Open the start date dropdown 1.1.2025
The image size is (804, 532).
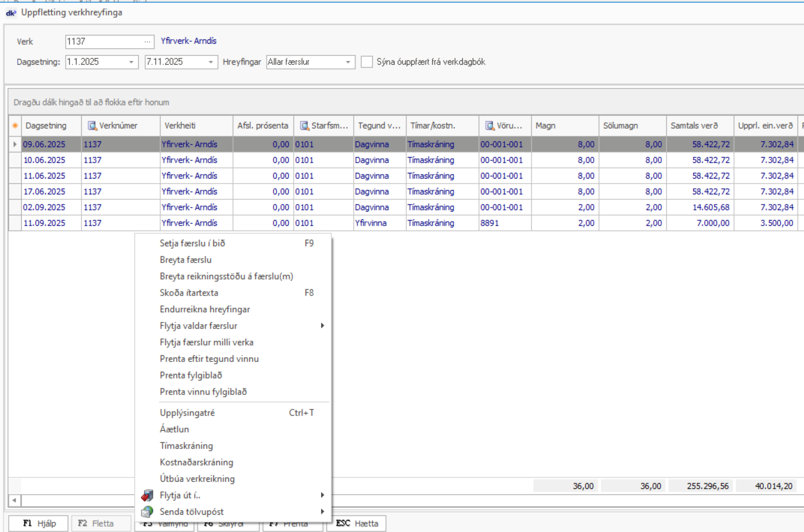[x=131, y=62]
